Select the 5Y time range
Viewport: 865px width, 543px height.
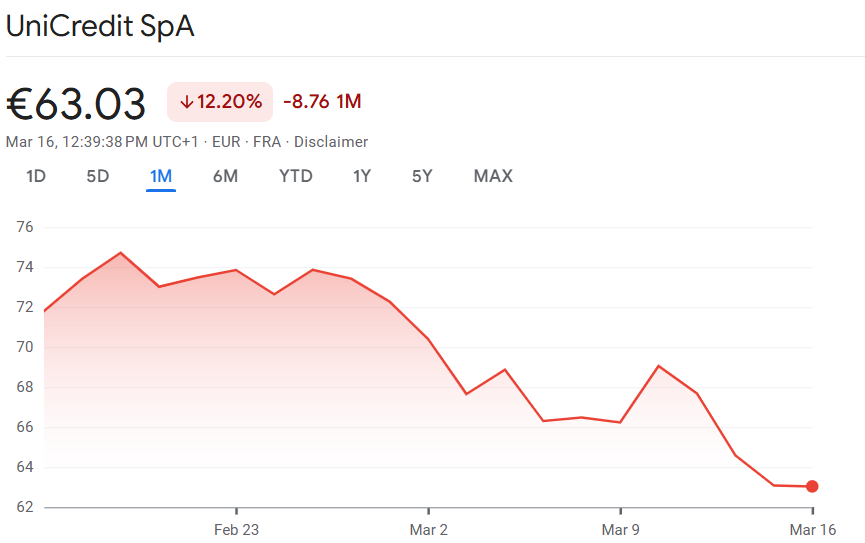422,176
